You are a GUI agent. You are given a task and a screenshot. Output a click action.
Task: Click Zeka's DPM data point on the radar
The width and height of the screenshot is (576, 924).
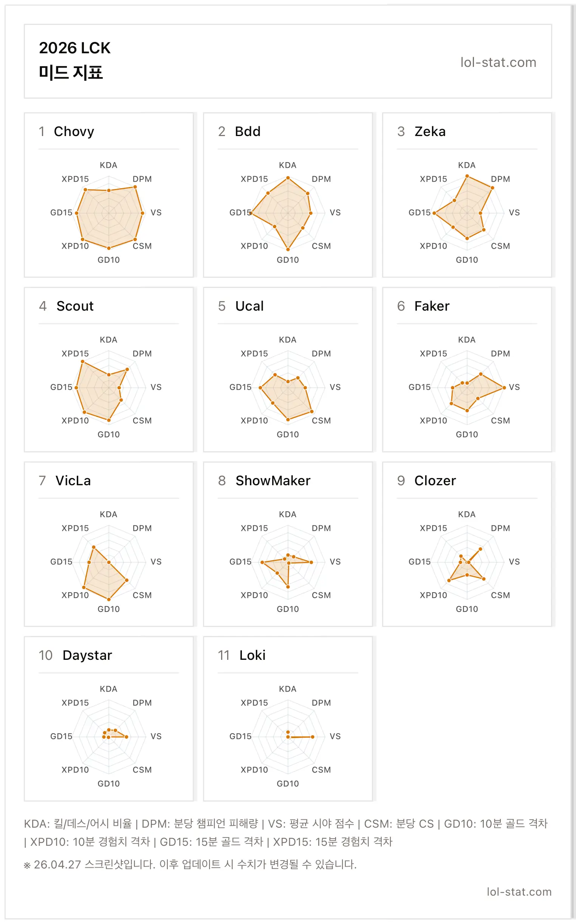(x=492, y=188)
